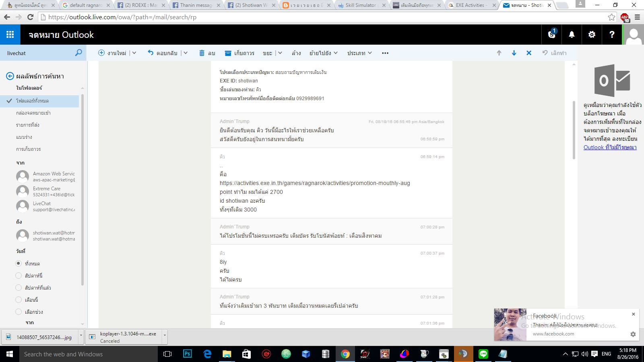Image resolution: width=644 pixels, height=362 pixels.
Task: Filter by sender Extreme Care
Action: [45, 191]
